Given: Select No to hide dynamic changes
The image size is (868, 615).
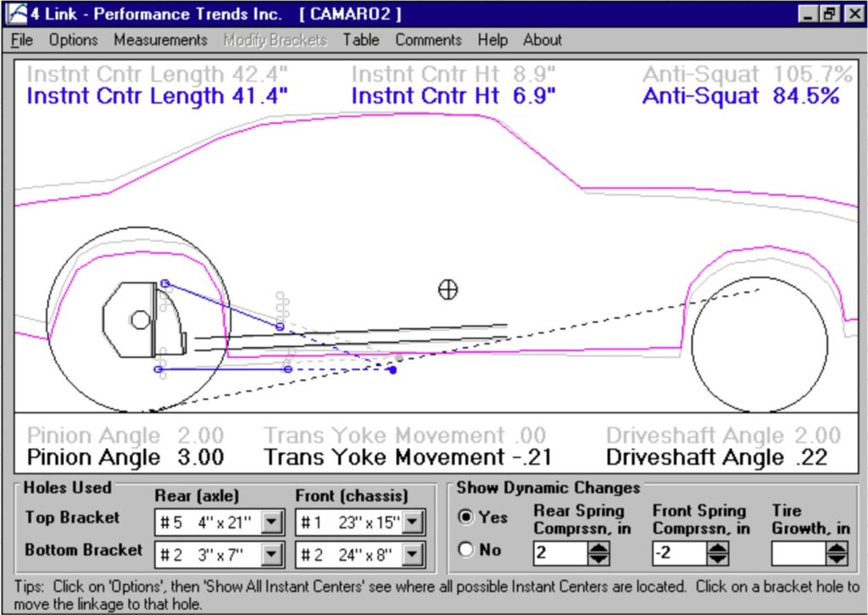Looking at the screenshot, I should 467,550.
